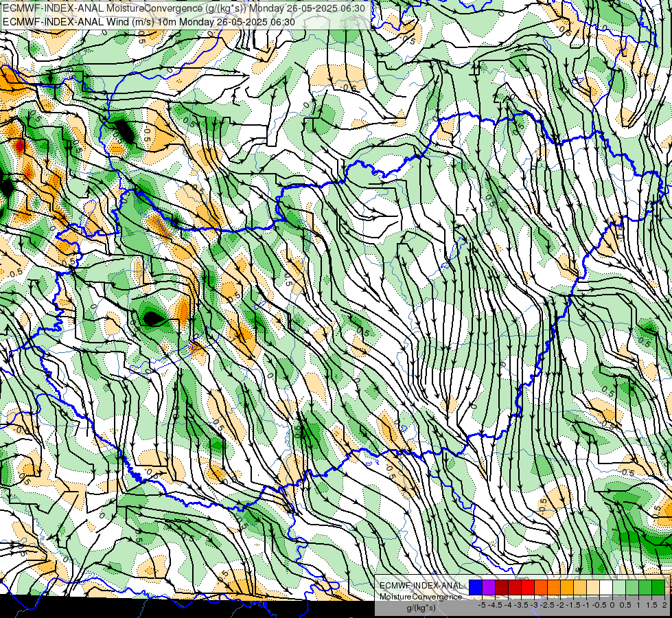
Task: Click the 2 value at legend scale end
Action: [x=664, y=605]
